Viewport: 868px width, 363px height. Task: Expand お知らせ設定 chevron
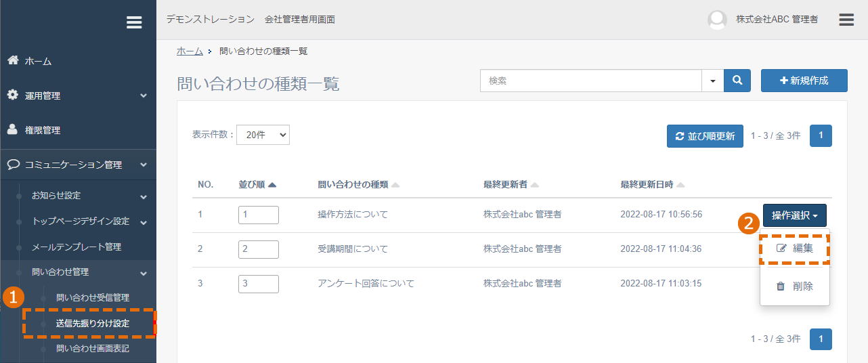144,196
